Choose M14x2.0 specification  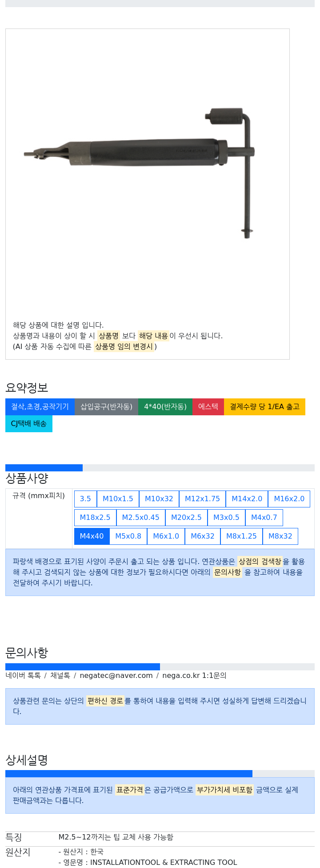click(247, 499)
